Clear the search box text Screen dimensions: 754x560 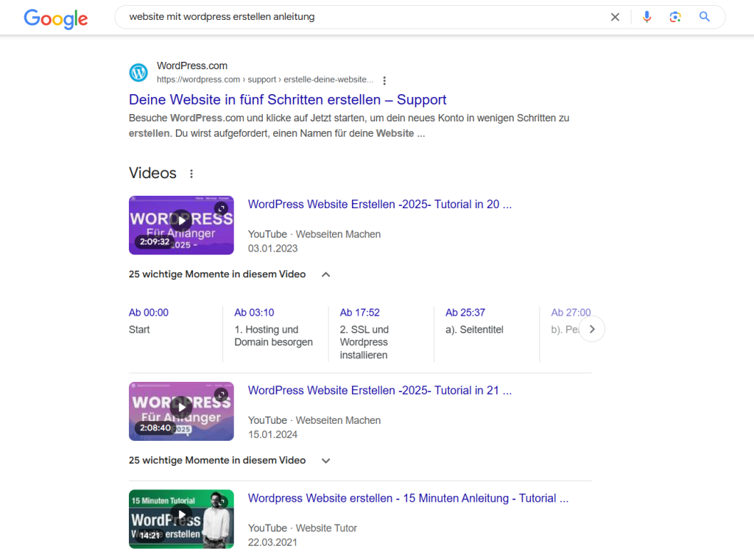pyautogui.click(x=615, y=17)
